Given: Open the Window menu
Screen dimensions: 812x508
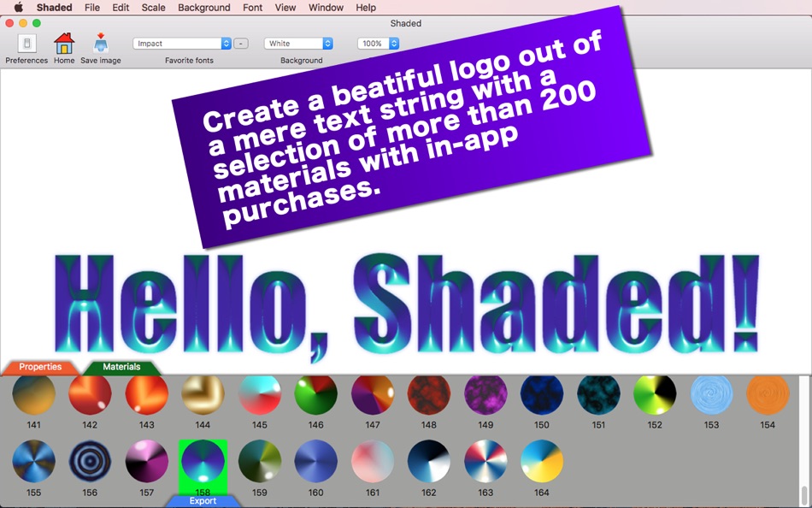Looking at the screenshot, I should 326,7.
